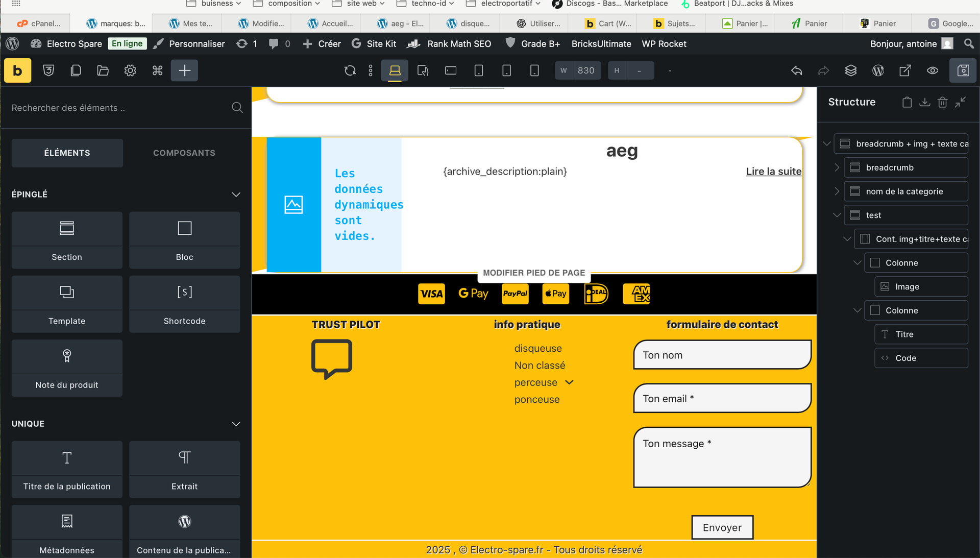
Task: Open the pages icon in toolbar
Action: click(76, 70)
